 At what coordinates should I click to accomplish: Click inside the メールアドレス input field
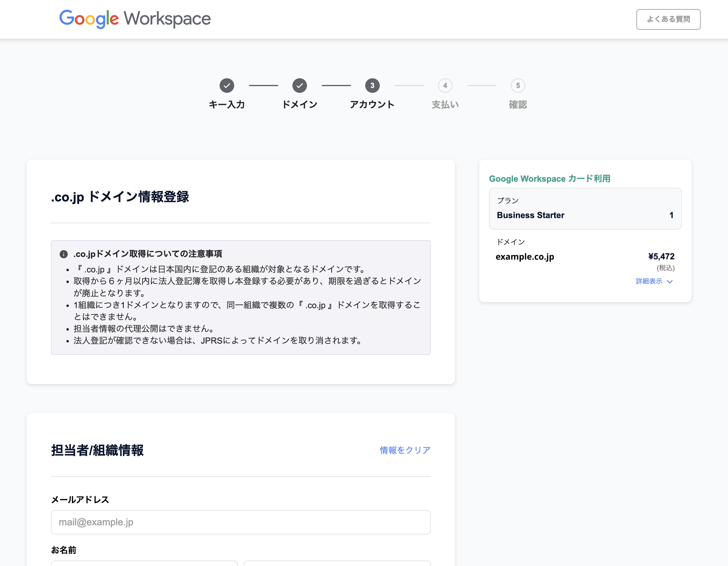pos(240,522)
